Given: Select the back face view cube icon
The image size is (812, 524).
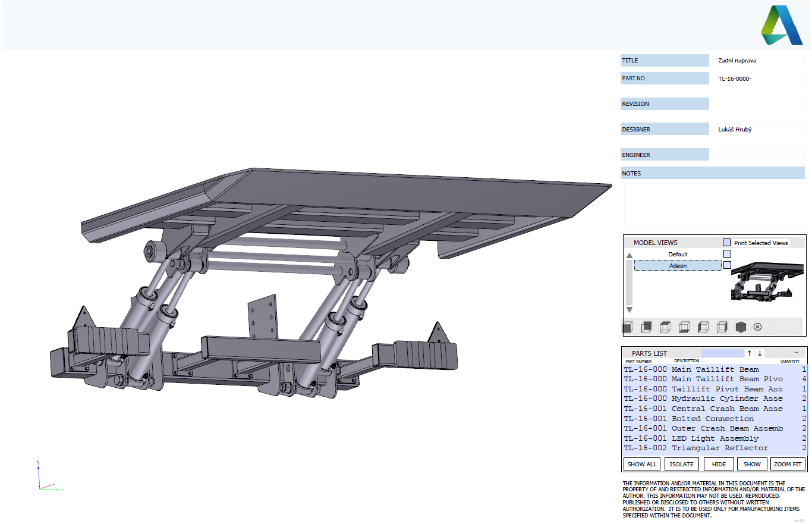Looking at the screenshot, I should 647,327.
